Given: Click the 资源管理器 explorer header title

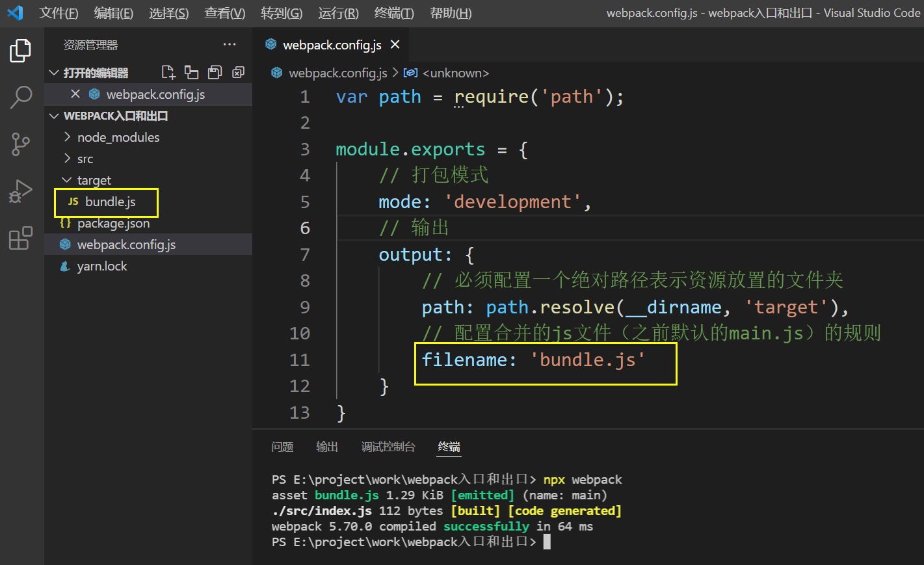Looking at the screenshot, I should point(90,45).
